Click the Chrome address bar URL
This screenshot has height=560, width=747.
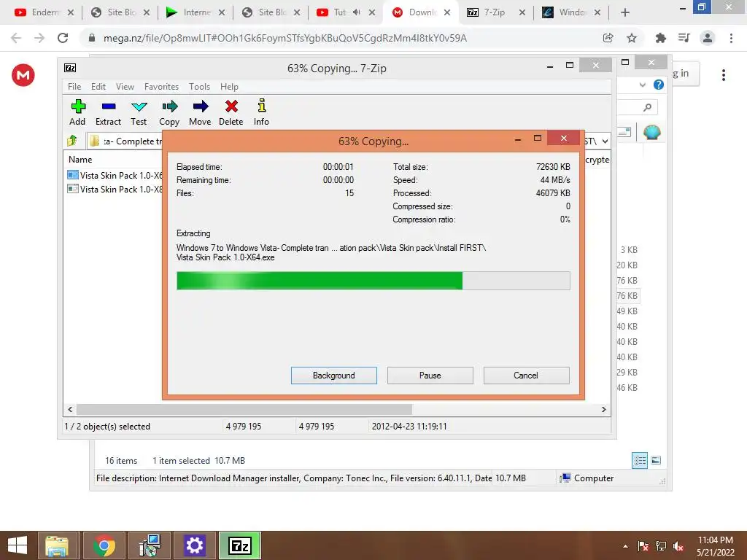coord(285,38)
